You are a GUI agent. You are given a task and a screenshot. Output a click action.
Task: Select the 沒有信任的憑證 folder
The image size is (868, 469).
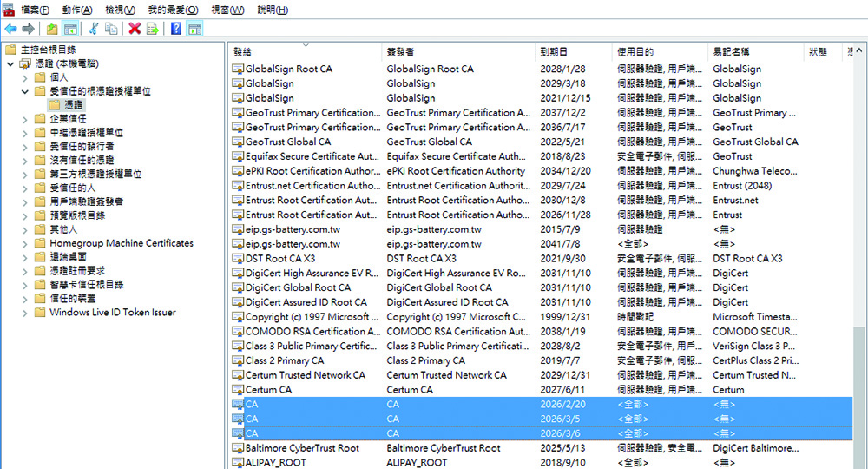click(82, 160)
